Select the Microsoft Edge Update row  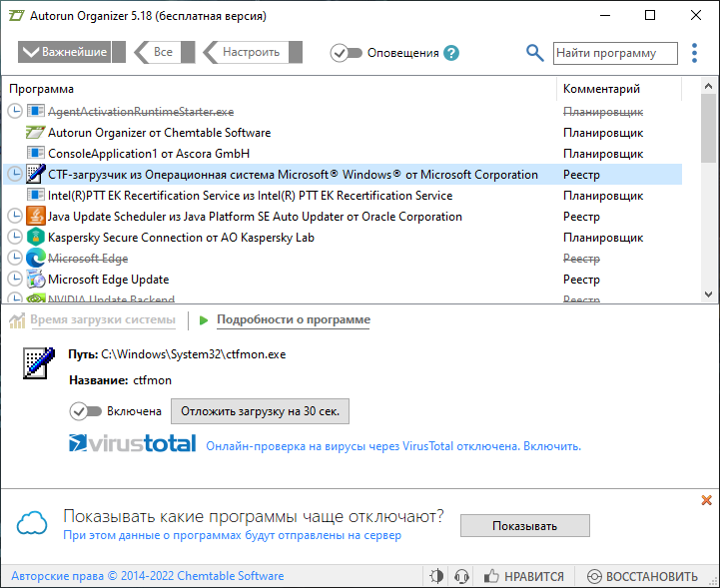pyautogui.click(x=343, y=279)
